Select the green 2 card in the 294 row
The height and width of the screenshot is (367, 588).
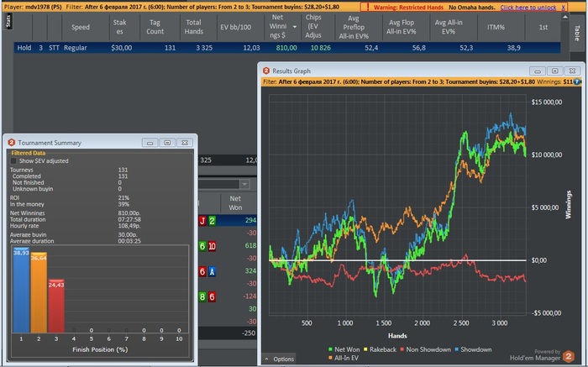tap(212, 220)
